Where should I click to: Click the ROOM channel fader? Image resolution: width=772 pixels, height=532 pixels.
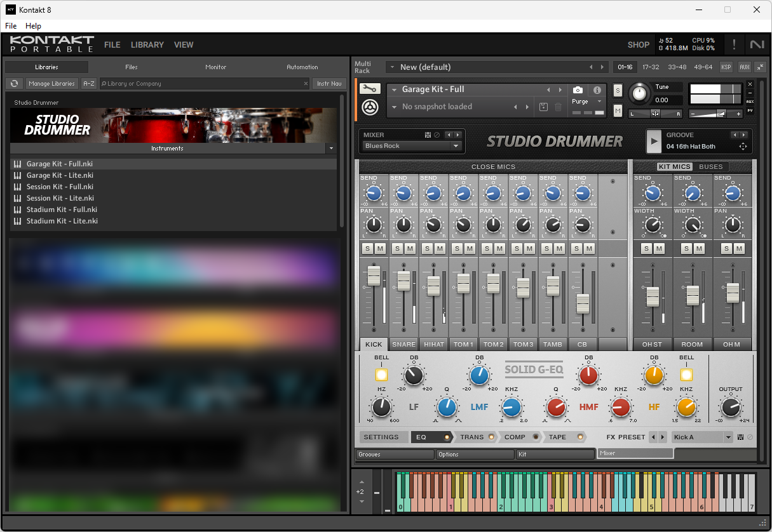[x=693, y=295]
